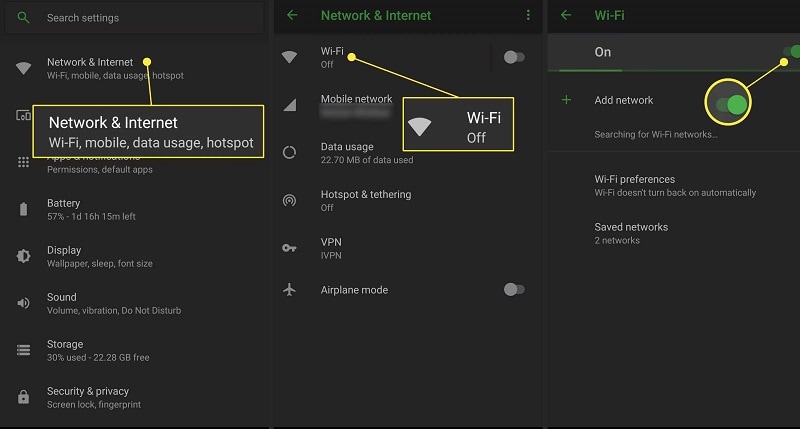Open Saved networks list

coord(630,233)
